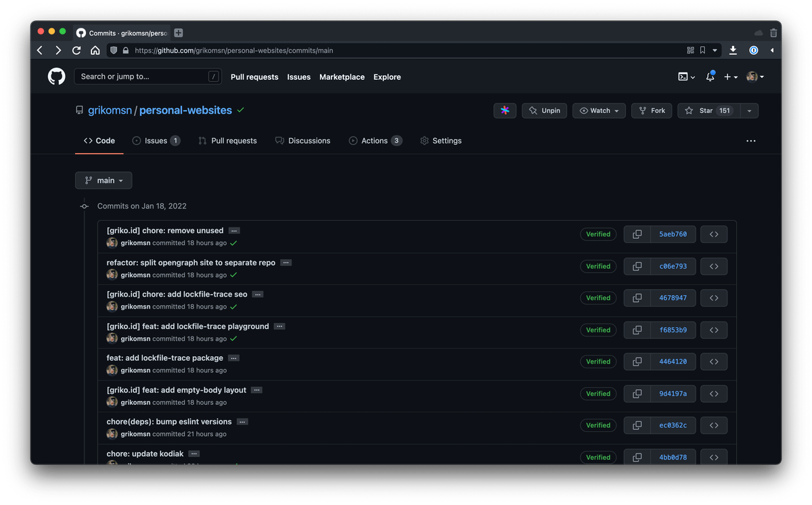This screenshot has width=812, height=505.
Task: Open the 1Password extension icon
Action: [753, 50]
